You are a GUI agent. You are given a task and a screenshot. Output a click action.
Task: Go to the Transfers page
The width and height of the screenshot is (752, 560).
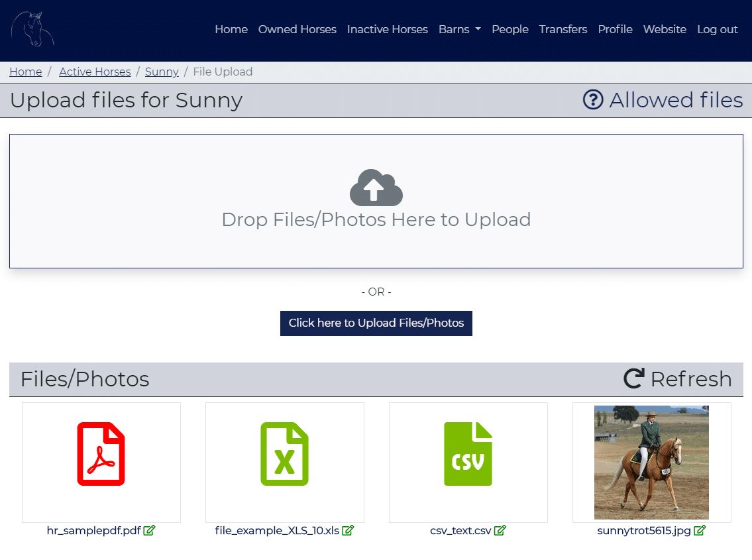click(563, 29)
